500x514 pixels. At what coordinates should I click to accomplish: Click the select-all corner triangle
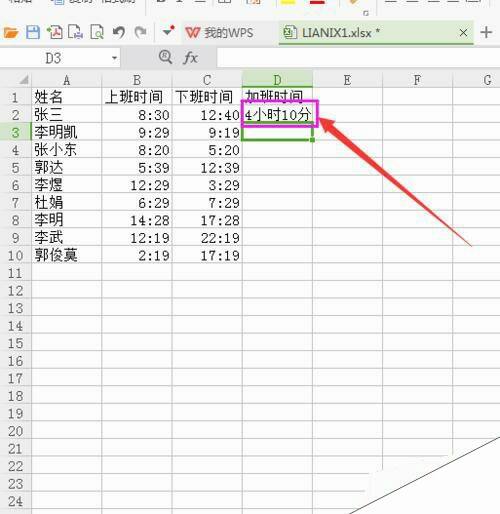click(23, 80)
